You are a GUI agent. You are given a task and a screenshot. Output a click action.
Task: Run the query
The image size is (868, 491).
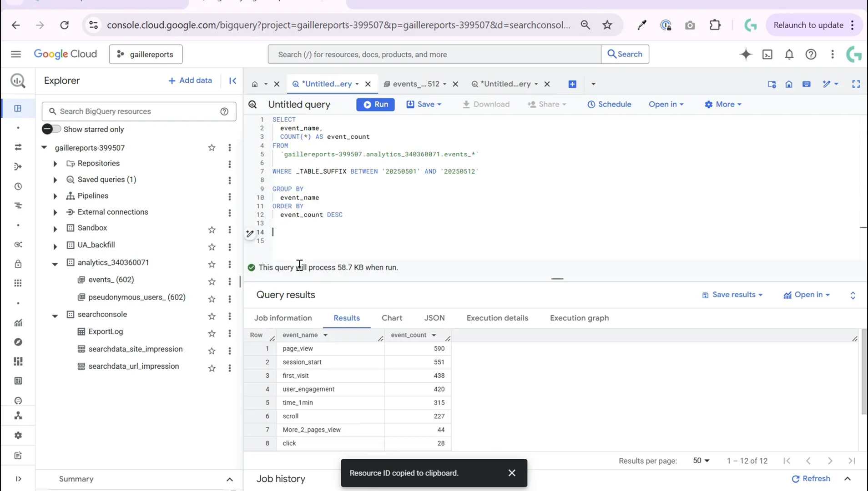pos(375,104)
